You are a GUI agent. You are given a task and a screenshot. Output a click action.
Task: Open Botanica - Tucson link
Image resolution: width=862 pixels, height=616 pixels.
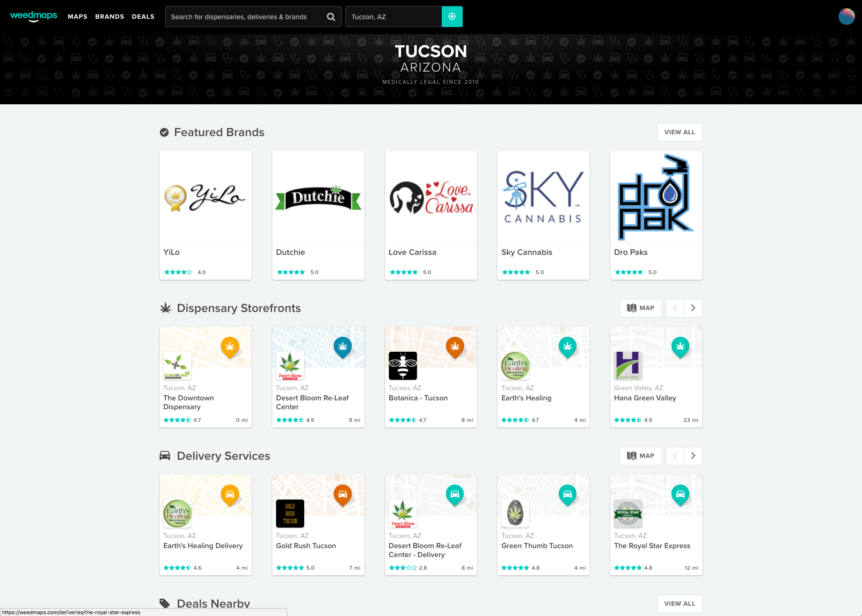tap(418, 398)
